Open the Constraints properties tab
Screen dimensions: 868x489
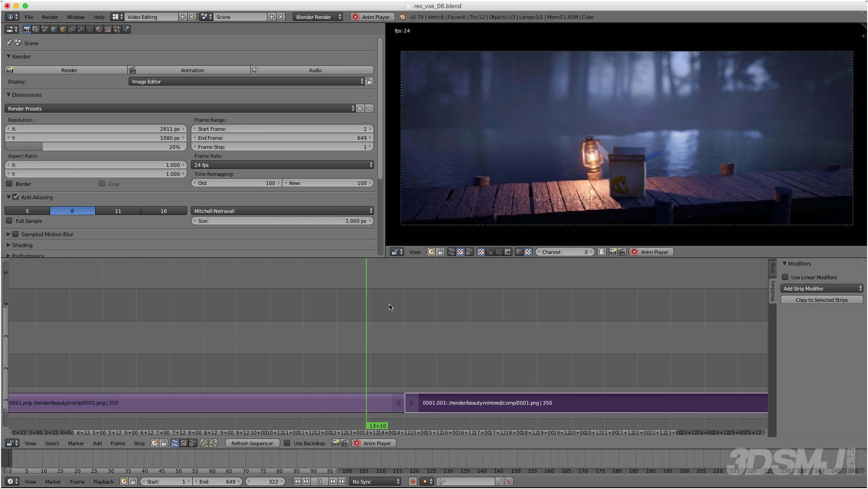click(72, 29)
